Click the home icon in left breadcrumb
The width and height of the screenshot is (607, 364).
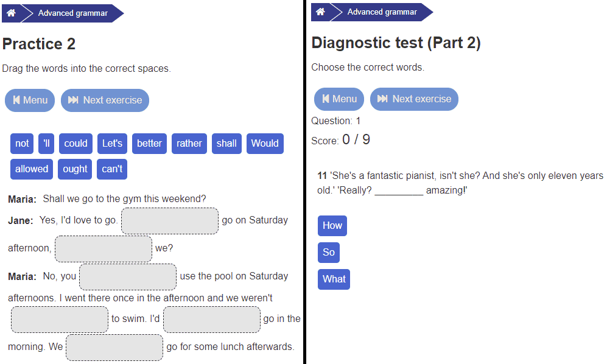pyautogui.click(x=11, y=13)
